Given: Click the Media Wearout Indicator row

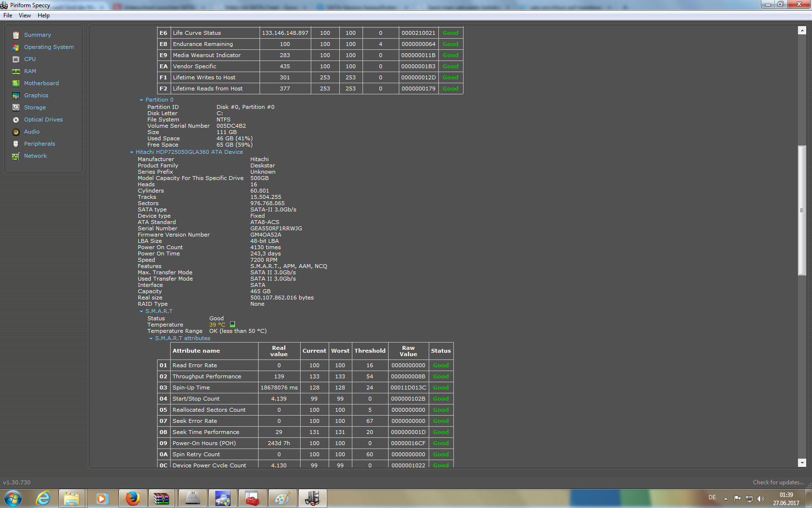Looking at the screenshot, I should (310, 55).
